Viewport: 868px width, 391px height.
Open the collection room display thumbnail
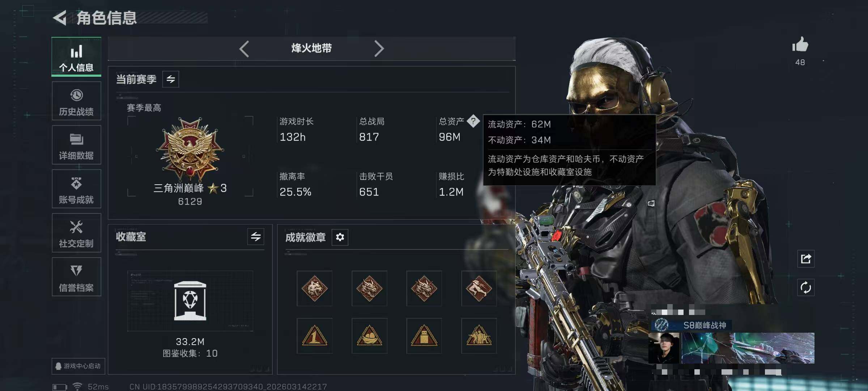tap(190, 301)
